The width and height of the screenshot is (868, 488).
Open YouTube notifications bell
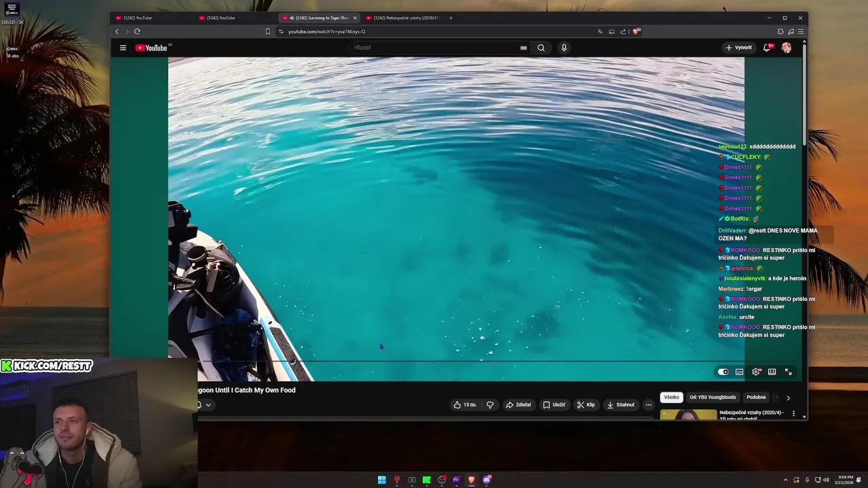[767, 47]
